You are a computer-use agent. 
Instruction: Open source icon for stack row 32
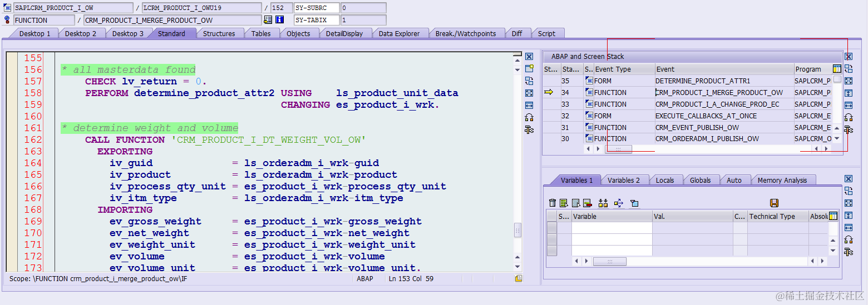[589, 116]
